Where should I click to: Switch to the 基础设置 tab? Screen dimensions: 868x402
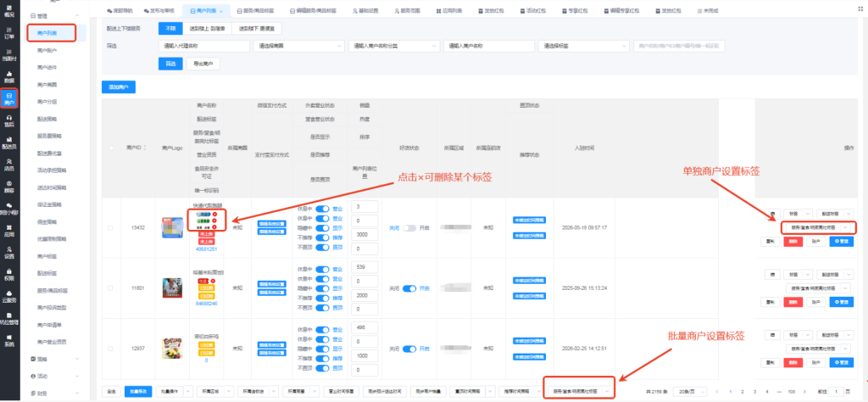point(366,10)
